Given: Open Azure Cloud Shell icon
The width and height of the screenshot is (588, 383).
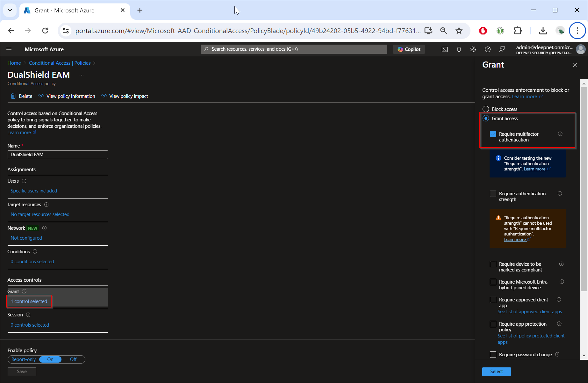Looking at the screenshot, I should click(444, 49).
